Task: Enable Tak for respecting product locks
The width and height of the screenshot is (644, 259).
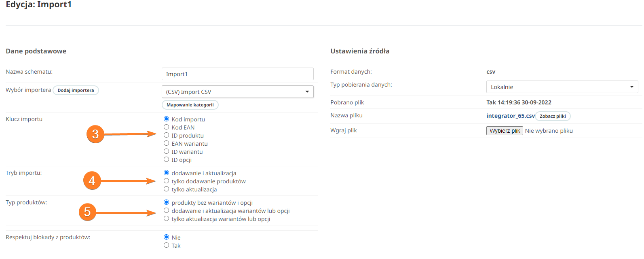Action: (x=166, y=245)
